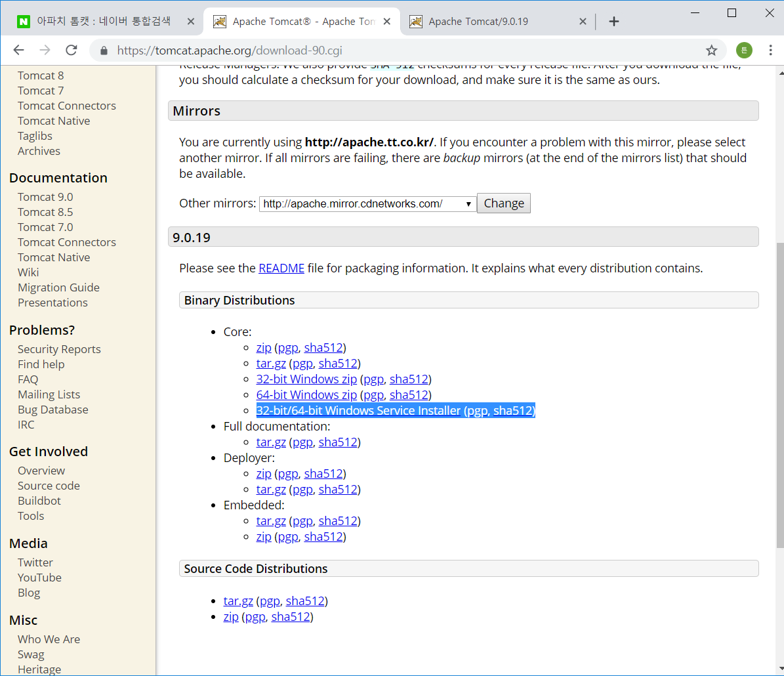Open the Buildbot link
This screenshot has width=784, height=676.
pos(39,501)
